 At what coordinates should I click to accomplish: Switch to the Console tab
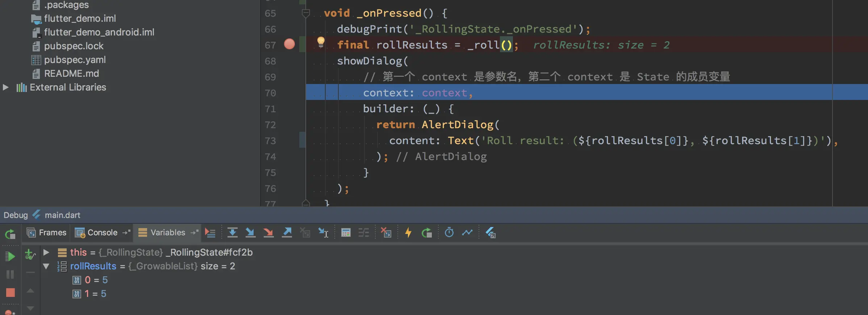tap(96, 232)
